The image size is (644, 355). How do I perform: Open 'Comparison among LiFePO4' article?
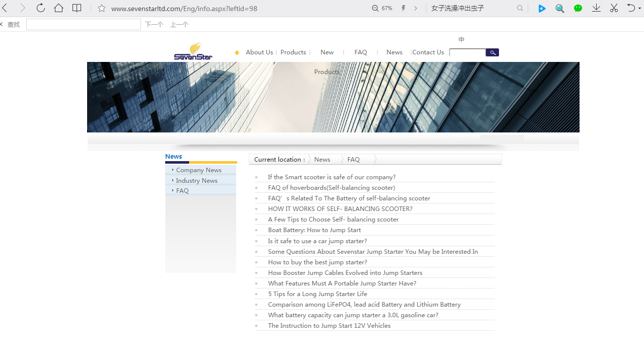(x=364, y=305)
